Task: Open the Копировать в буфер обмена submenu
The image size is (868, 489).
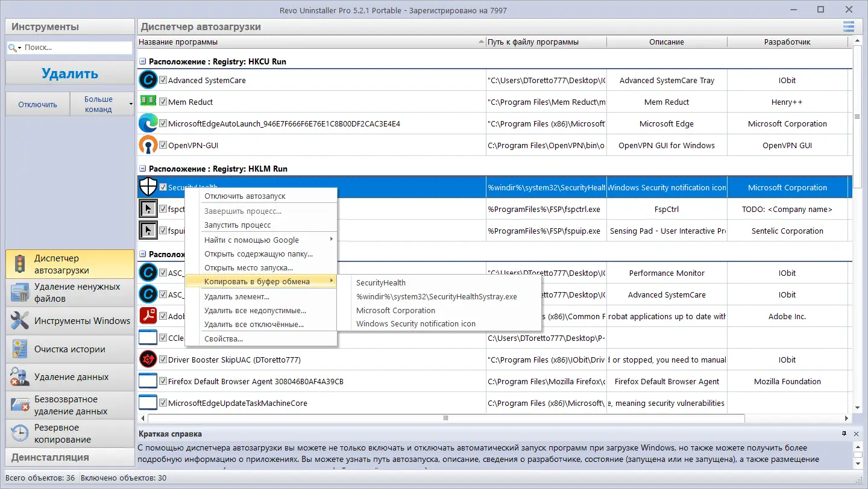Action: click(x=260, y=281)
